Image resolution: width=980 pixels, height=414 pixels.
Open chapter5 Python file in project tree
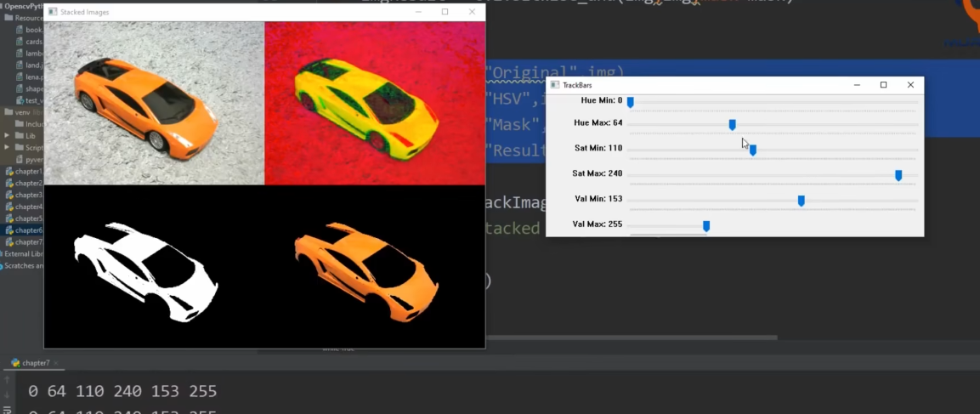[x=25, y=218]
